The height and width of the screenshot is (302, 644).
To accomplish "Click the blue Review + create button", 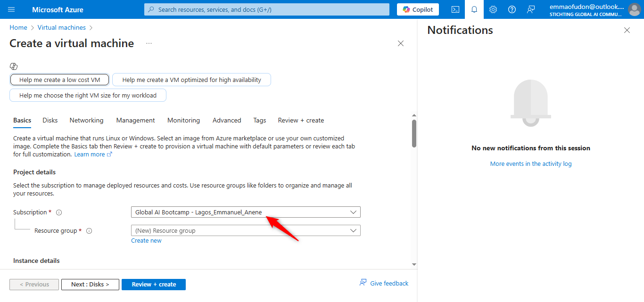I will (x=154, y=285).
